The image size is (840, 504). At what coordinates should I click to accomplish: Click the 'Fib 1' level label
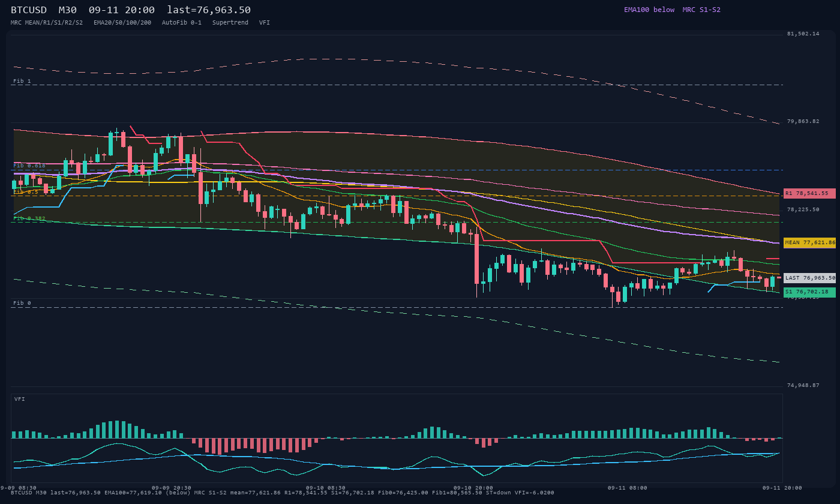pyautogui.click(x=22, y=81)
